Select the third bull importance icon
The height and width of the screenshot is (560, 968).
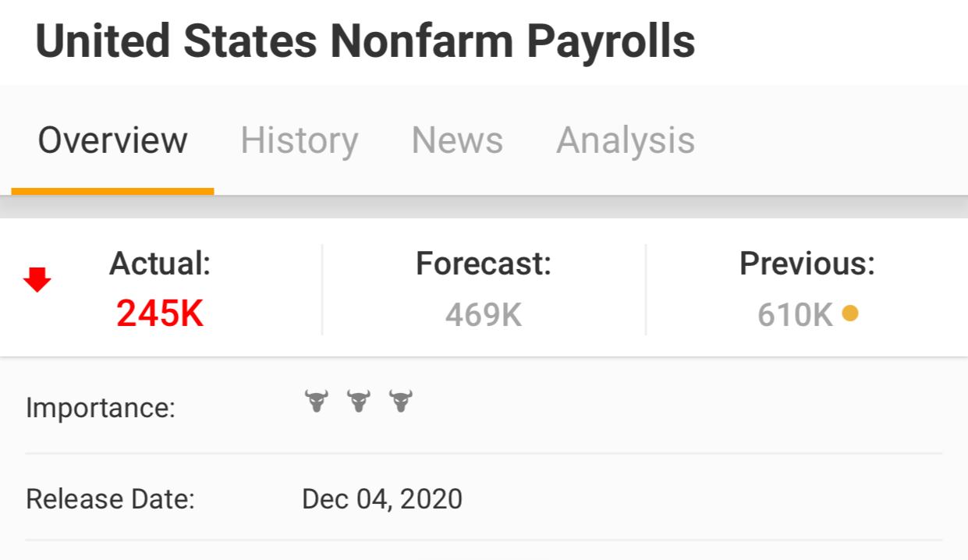(400, 402)
